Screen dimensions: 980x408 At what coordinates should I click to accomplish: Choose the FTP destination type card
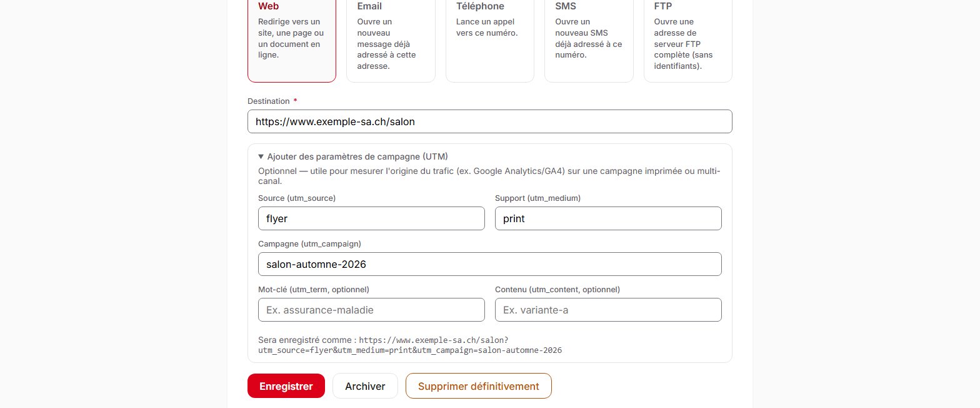[x=688, y=40]
